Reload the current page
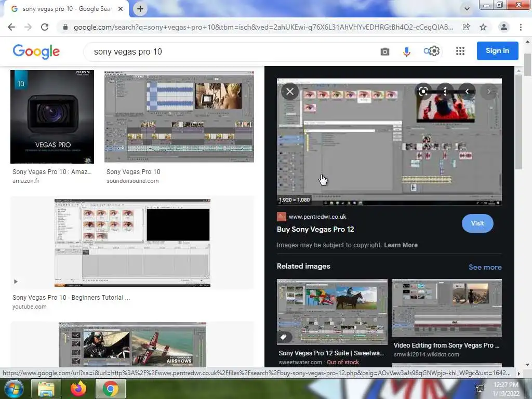Image resolution: width=532 pixels, height=399 pixels. tap(45, 27)
